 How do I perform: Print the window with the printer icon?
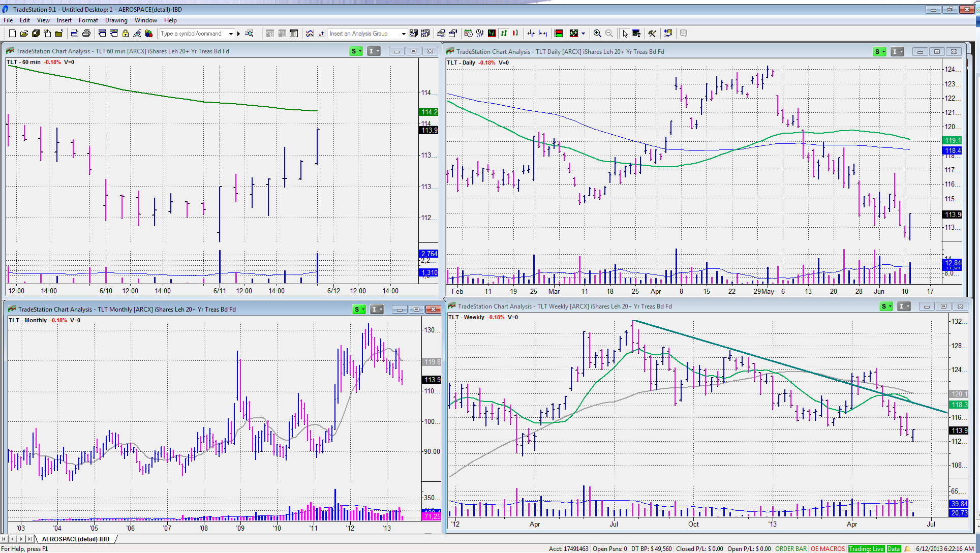(x=86, y=34)
